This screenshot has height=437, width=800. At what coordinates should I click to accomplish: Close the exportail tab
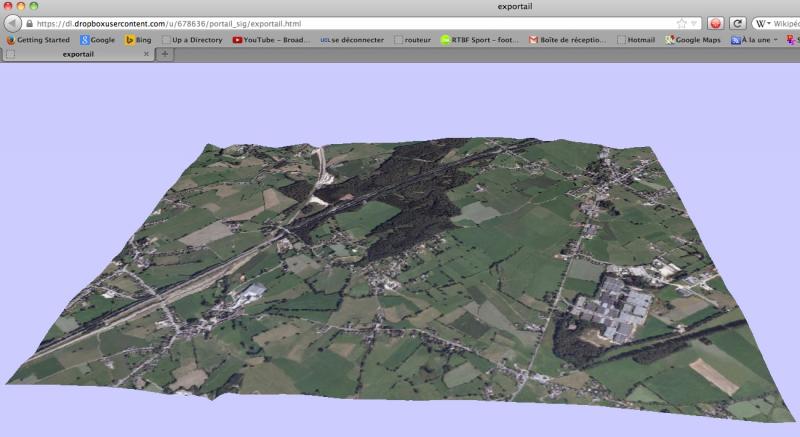pos(146,54)
